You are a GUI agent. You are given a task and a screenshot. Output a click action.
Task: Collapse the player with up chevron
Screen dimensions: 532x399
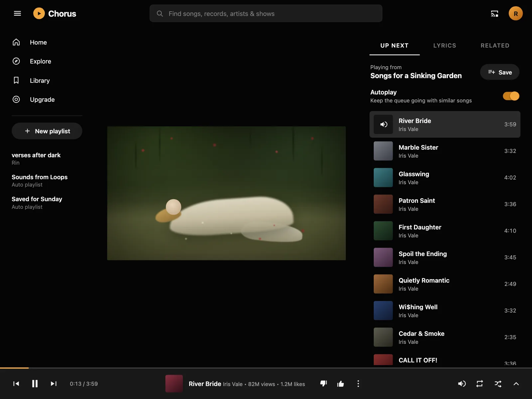(516, 384)
